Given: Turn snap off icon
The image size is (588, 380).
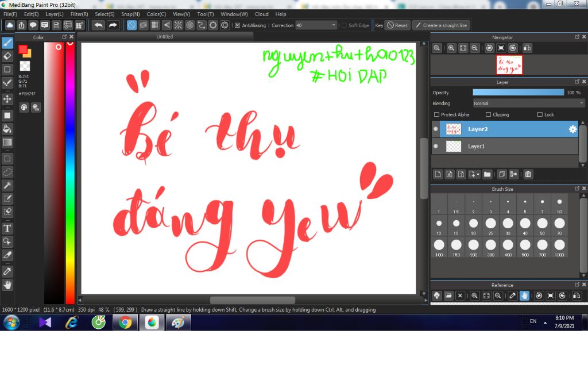Looking at the screenshot, I should tap(131, 25).
